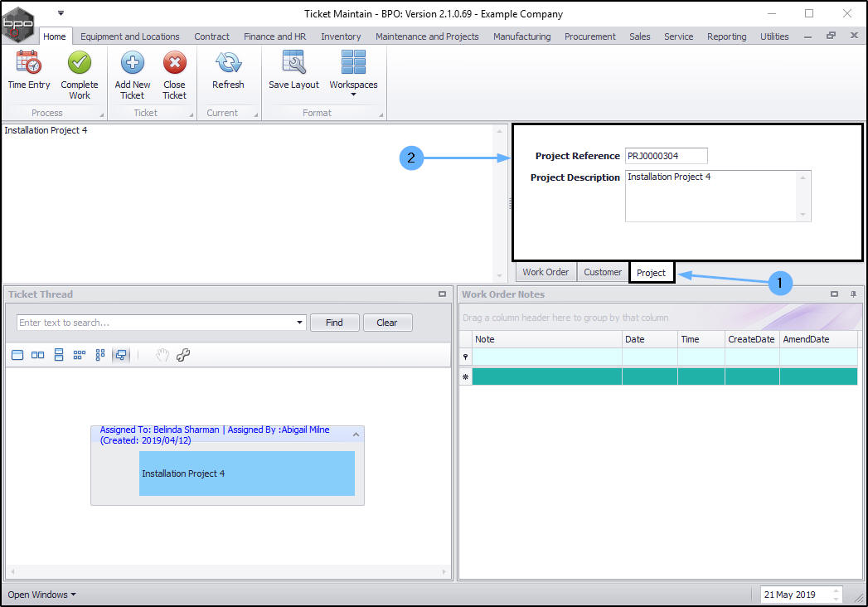
Task: Open the search text dropdown arrow
Action: (299, 323)
